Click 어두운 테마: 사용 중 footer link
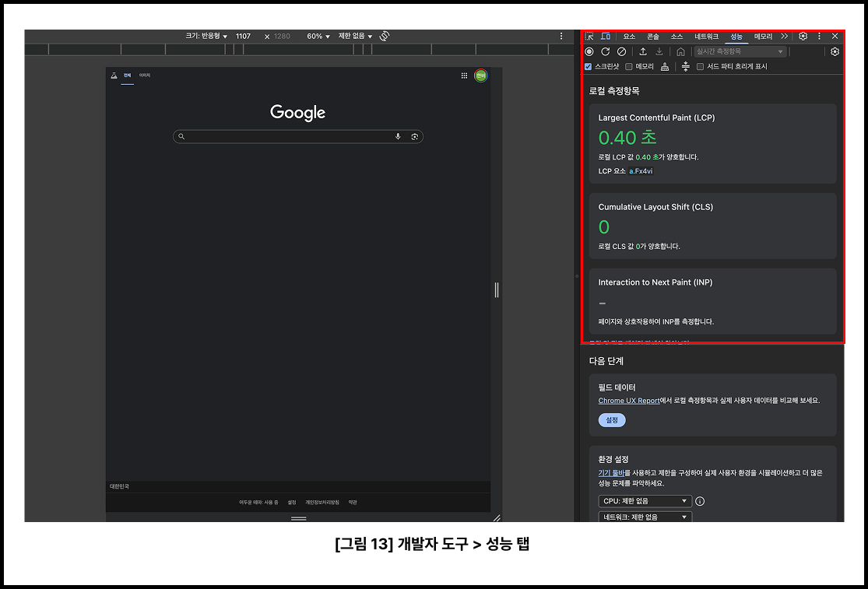The image size is (868, 589). pyautogui.click(x=258, y=502)
